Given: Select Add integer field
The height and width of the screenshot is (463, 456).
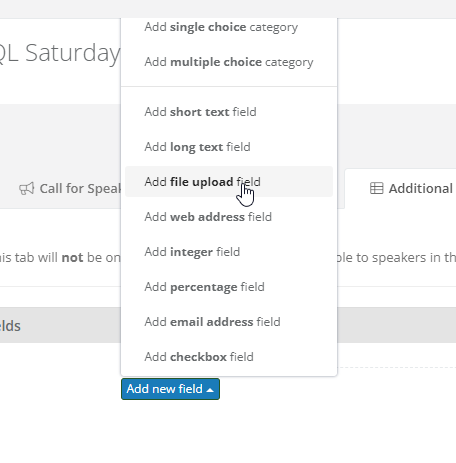Looking at the screenshot, I should [x=229, y=252].
